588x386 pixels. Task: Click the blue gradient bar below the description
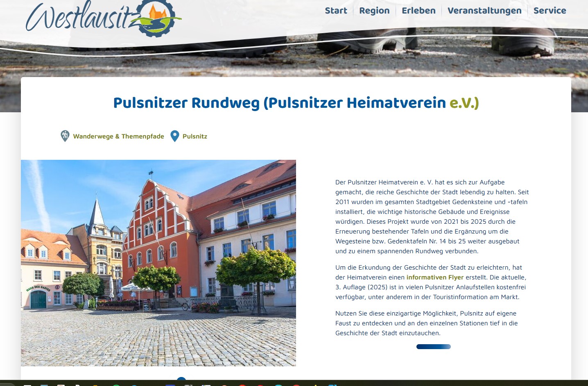(433, 347)
